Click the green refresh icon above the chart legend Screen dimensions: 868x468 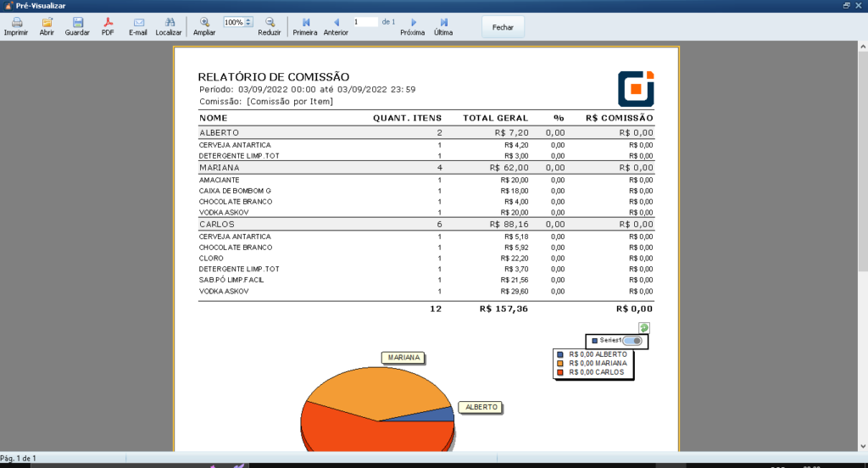[x=644, y=327]
